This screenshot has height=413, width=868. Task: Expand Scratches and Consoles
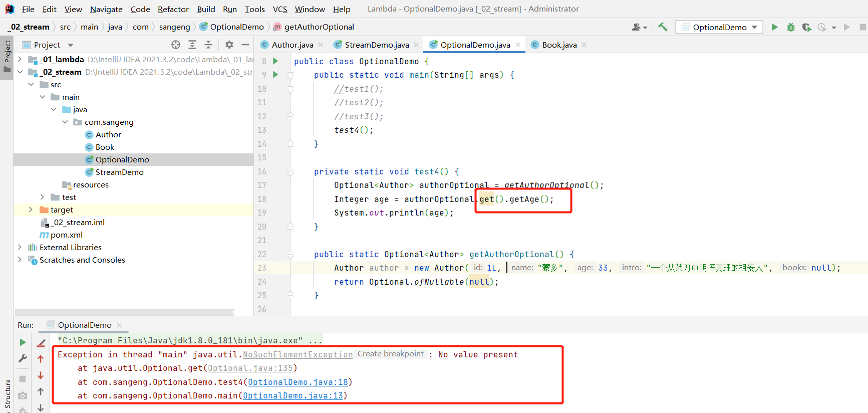tap(20, 260)
